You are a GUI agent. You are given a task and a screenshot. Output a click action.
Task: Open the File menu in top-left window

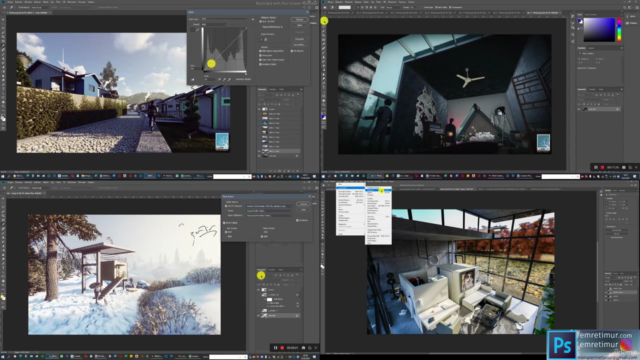pyautogui.click(x=10, y=2)
